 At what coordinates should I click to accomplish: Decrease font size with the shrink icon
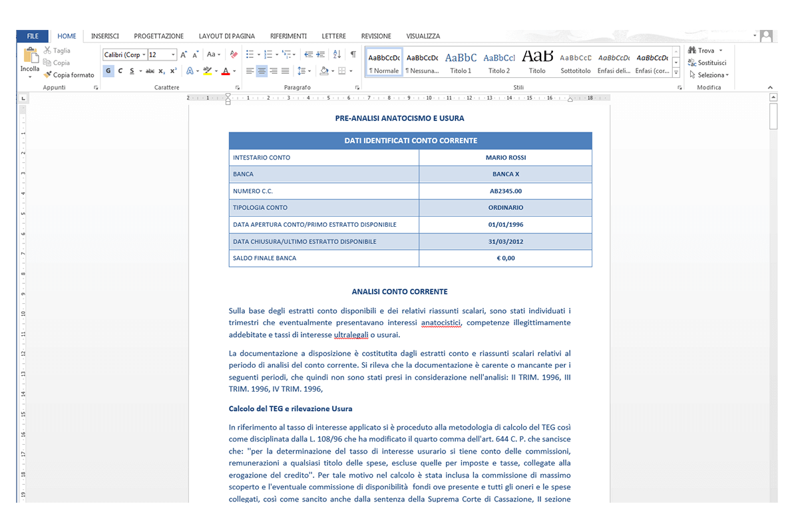click(x=196, y=55)
